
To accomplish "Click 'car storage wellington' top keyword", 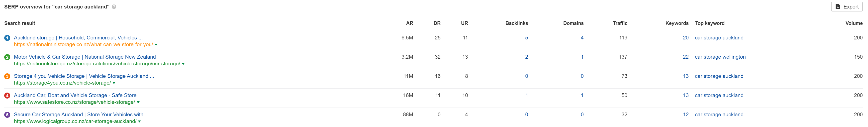I will (x=720, y=57).
